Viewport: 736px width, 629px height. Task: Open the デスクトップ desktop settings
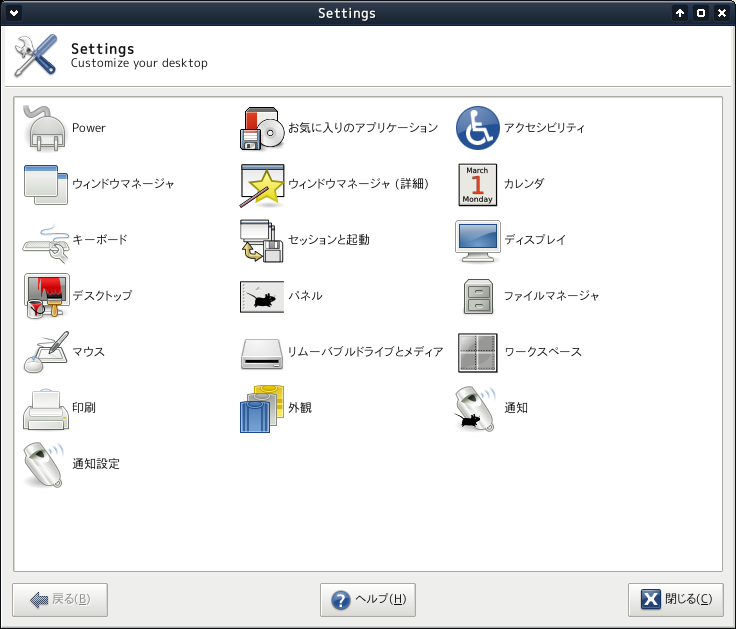(45, 296)
